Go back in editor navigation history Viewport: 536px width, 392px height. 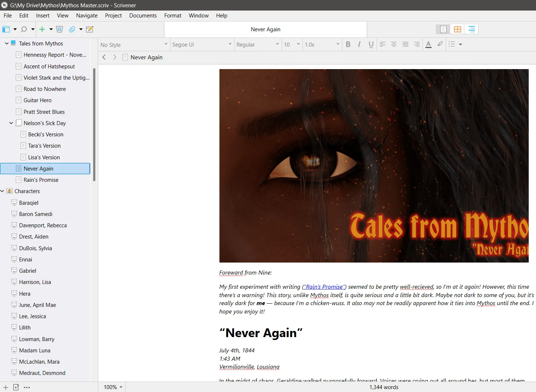(x=104, y=57)
